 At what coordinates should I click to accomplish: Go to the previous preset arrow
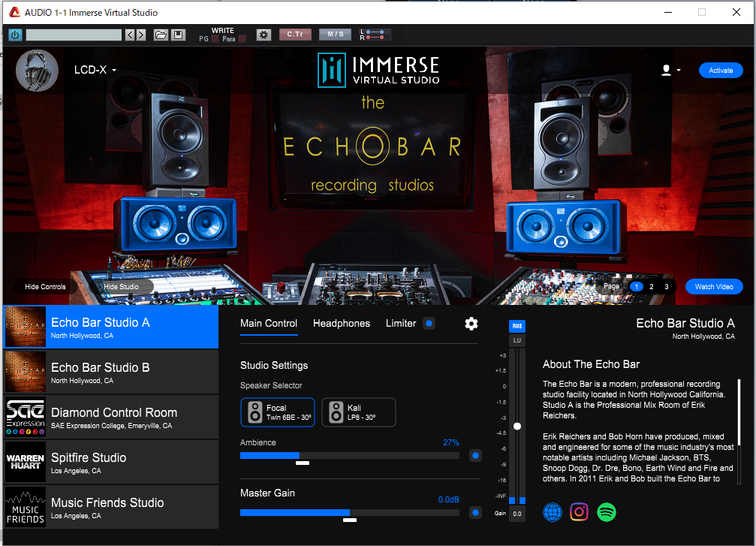[x=130, y=35]
